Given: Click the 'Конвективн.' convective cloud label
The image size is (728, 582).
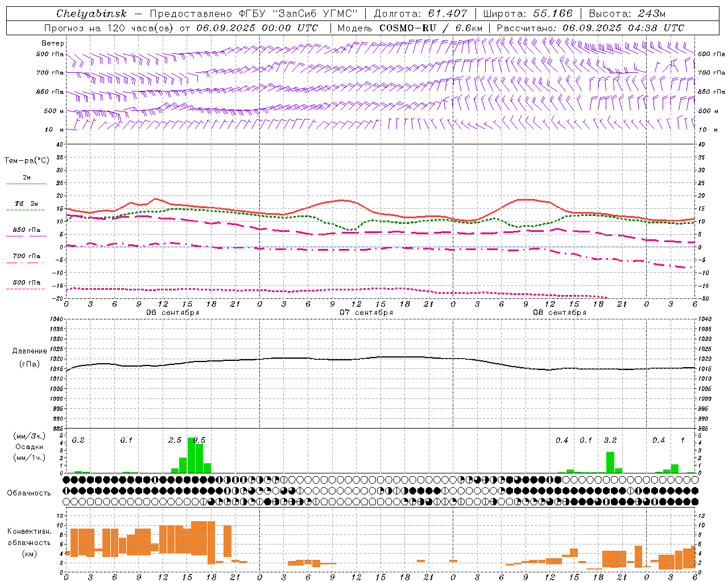Looking at the screenshot, I should click(29, 531).
